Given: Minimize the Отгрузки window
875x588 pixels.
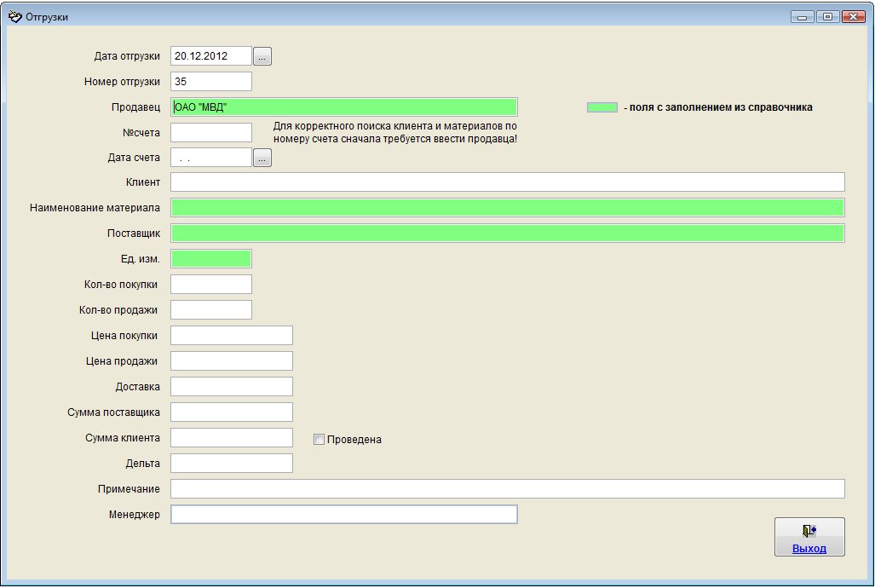Looking at the screenshot, I should pyautogui.click(x=802, y=17).
